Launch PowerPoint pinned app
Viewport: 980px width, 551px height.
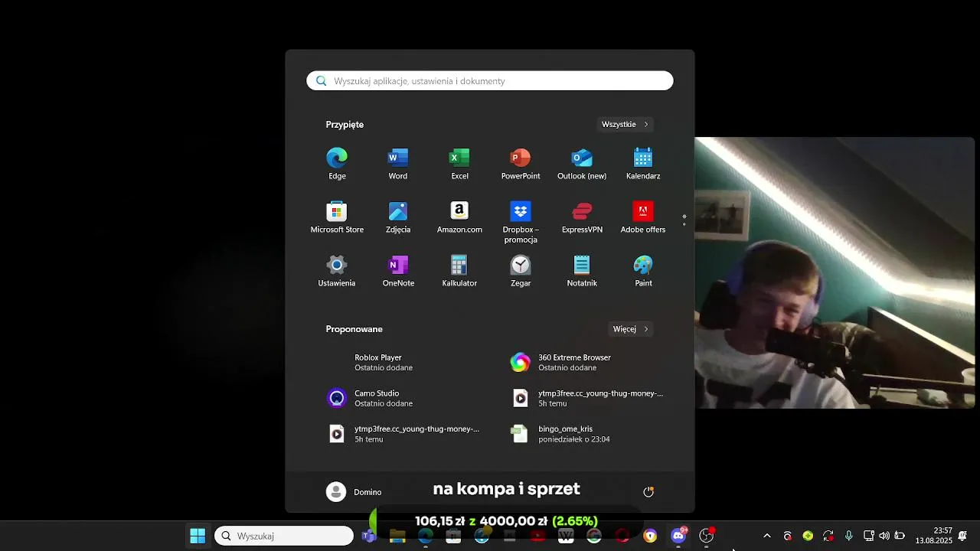click(x=521, y=164)
